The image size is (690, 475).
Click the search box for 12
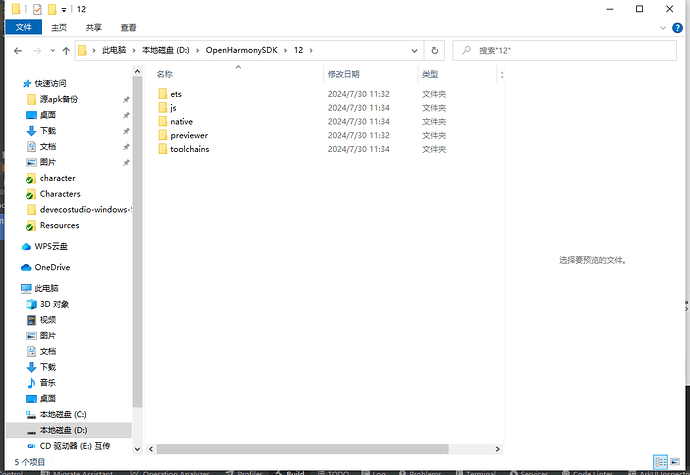click(x=565, y=51)
